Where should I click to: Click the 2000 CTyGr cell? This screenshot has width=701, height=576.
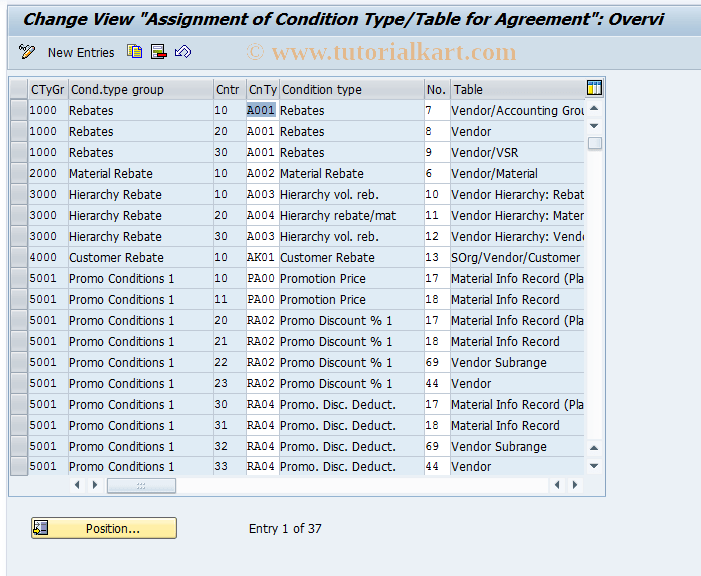[48, 173]
